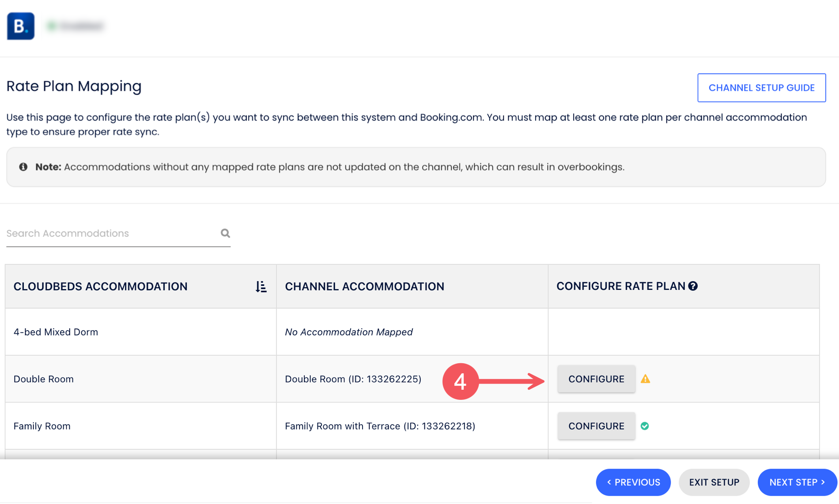Screen dimensions: 839x504
Task: Proceed with the Next Step button
Action: coord(797,482)
